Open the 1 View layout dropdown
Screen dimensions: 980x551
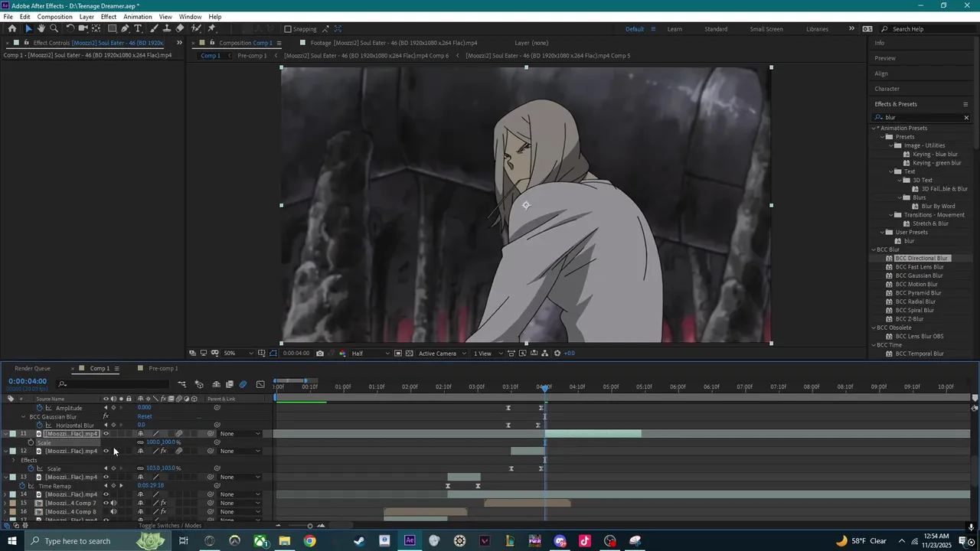coord(486,354)
